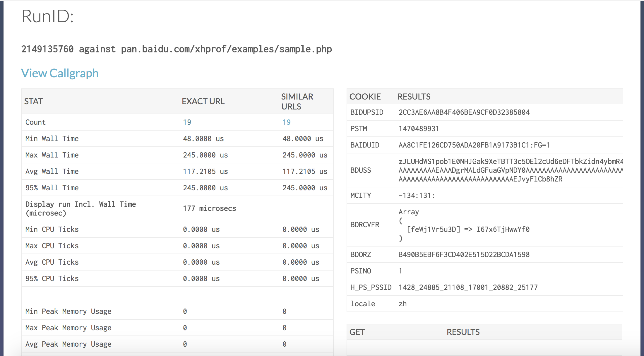Screen dimensions: 644x356
Task: Click the Similar URLs count 19
Action: [286, 122]
